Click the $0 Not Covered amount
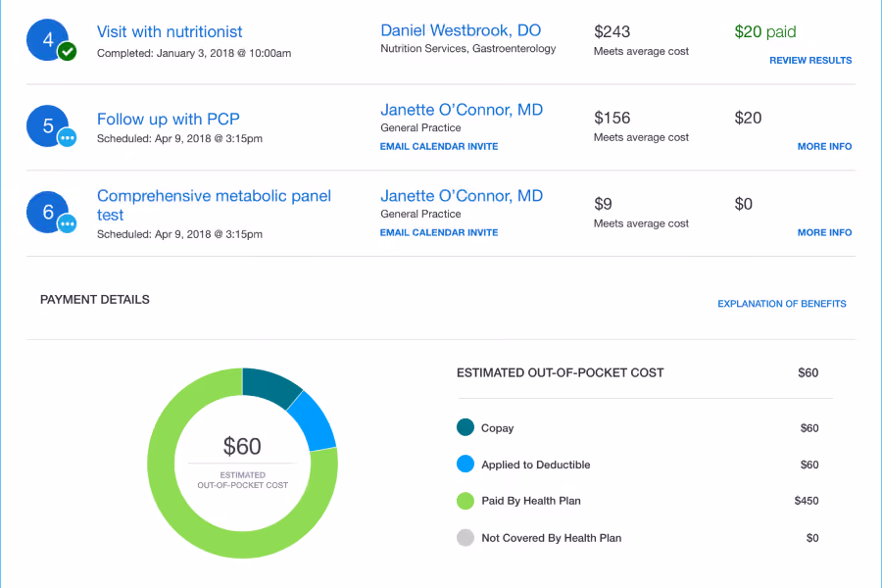The height and width of the screenshot is (588, 882). click(x=812, y=538)
